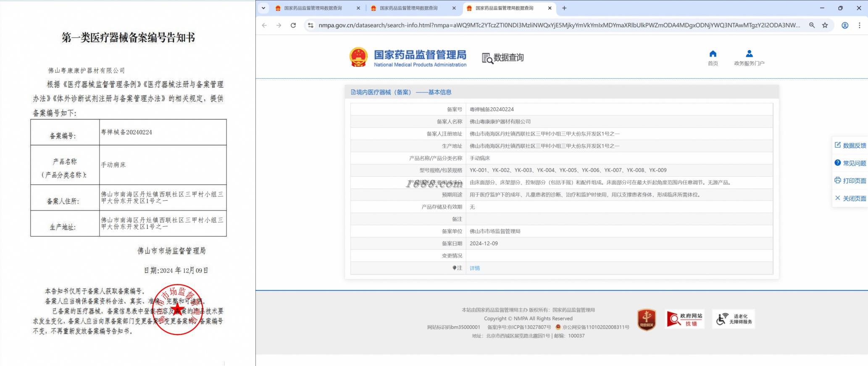Click the NMPA national emblem logo
The width and height of the screenshot is (868, 366).
[x=358, y=57]
